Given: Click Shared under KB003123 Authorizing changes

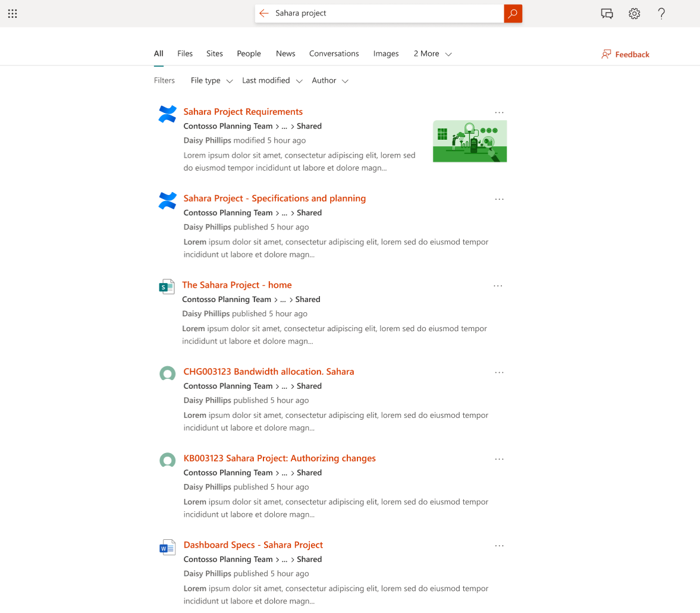Looking at the screenshot, I should (x=309, y=473).
